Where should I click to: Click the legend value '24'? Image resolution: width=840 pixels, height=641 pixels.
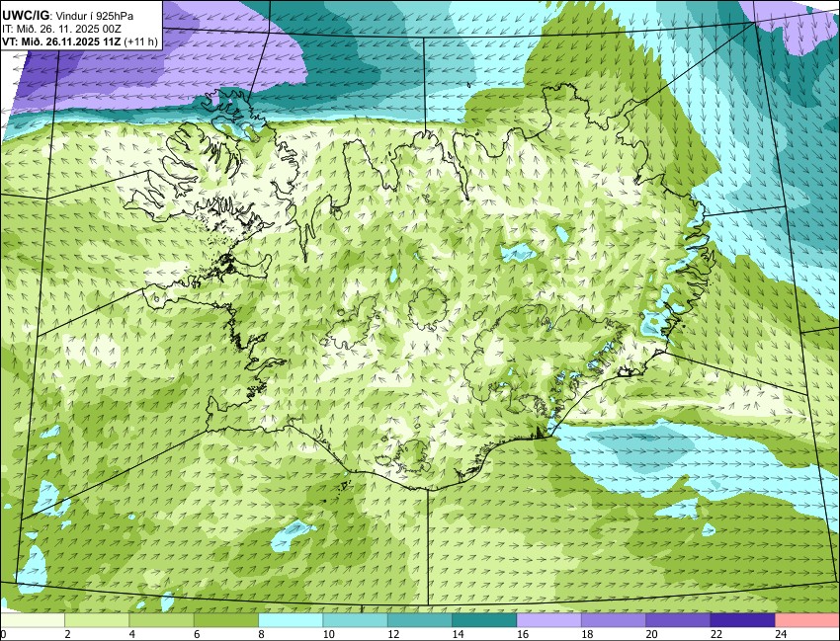[x=781, y=634]
